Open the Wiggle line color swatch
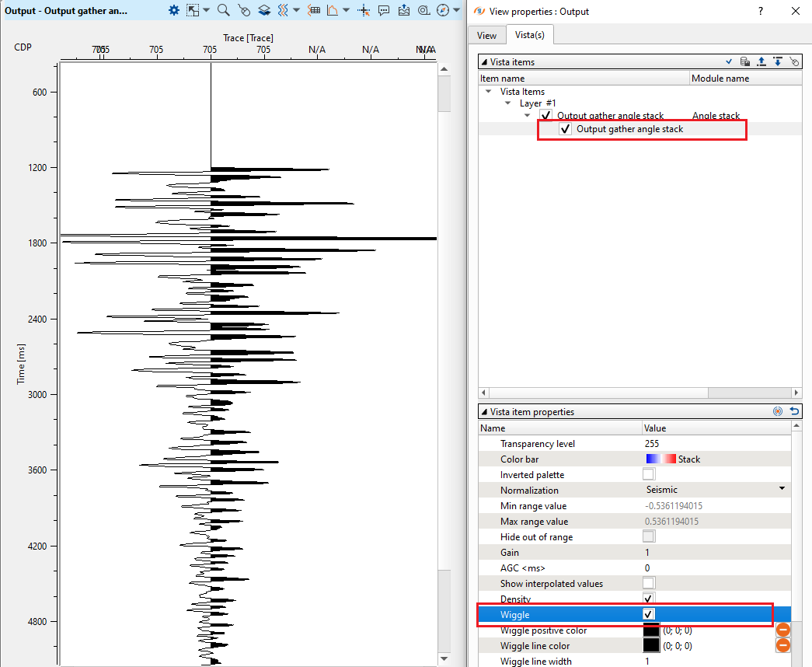The height and width of the screenshot is (667, 812). tap(650, 645)
